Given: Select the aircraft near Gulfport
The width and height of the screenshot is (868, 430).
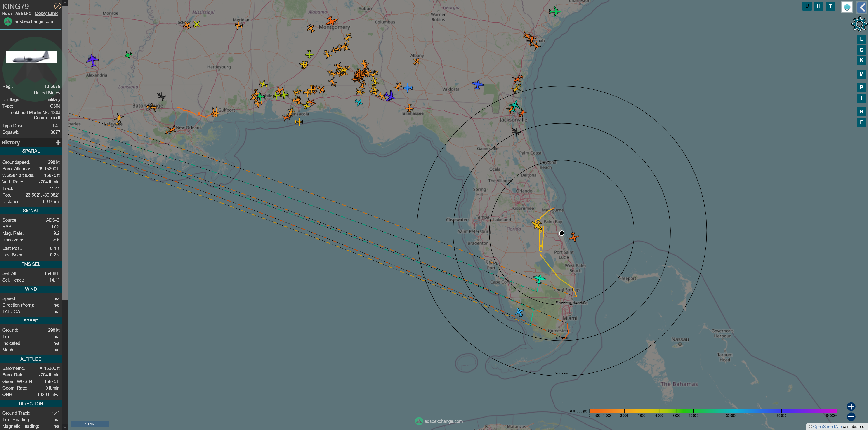Looking at the screenshot, I should click(215, 112).
